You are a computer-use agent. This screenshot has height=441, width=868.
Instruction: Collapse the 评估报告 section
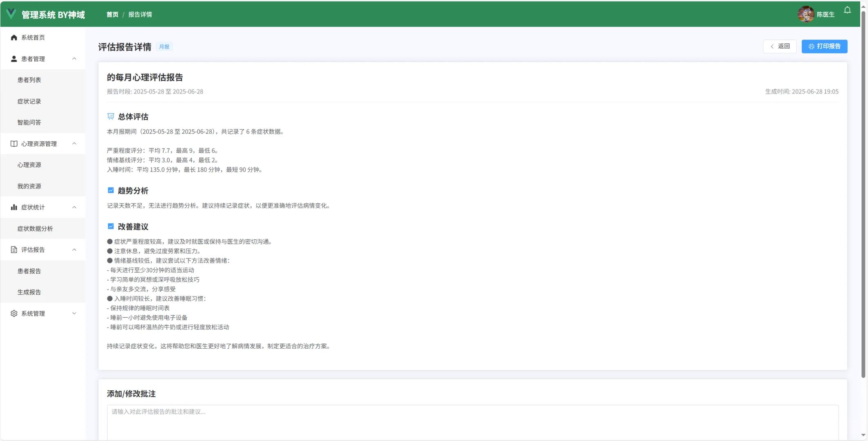click(x=74, y=249)
